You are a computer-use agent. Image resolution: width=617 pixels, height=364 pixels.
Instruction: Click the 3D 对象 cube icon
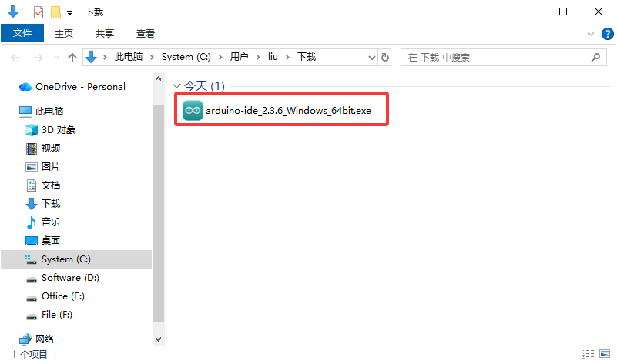click(31, 130)
